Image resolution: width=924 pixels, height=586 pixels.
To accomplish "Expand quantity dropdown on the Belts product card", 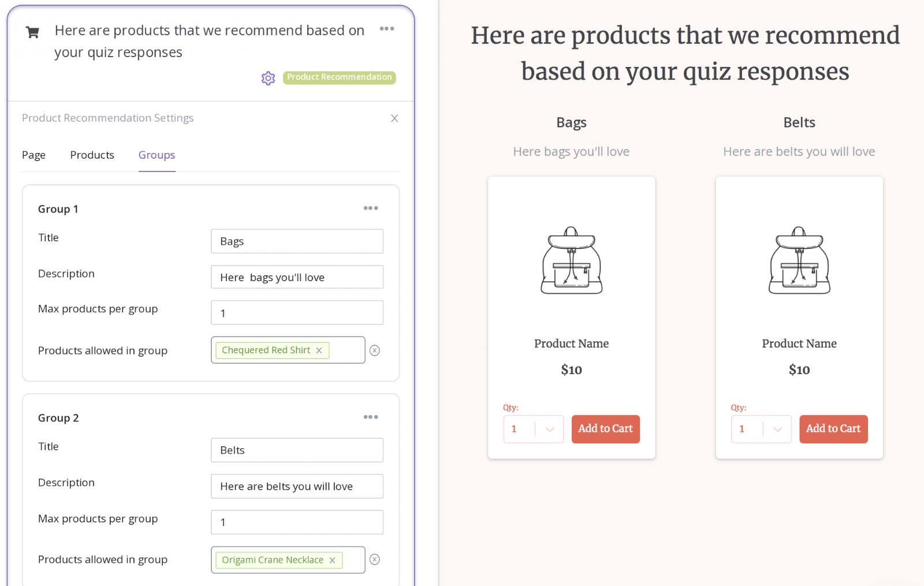I will tap(777, 429).
